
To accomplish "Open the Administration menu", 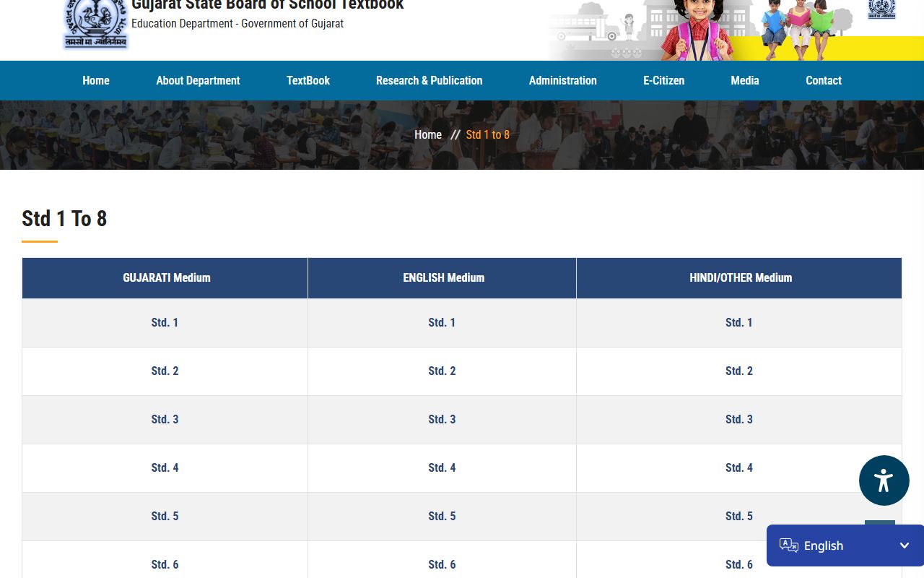I will pos(563,80).
